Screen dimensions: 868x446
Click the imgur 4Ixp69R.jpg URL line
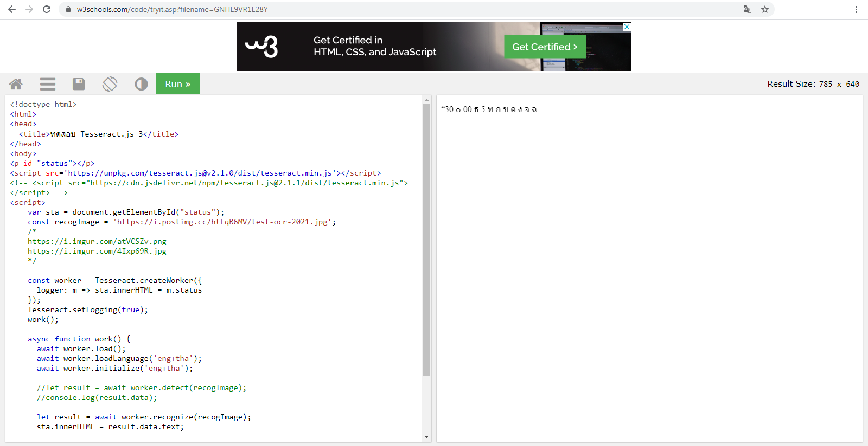point(97,251)
